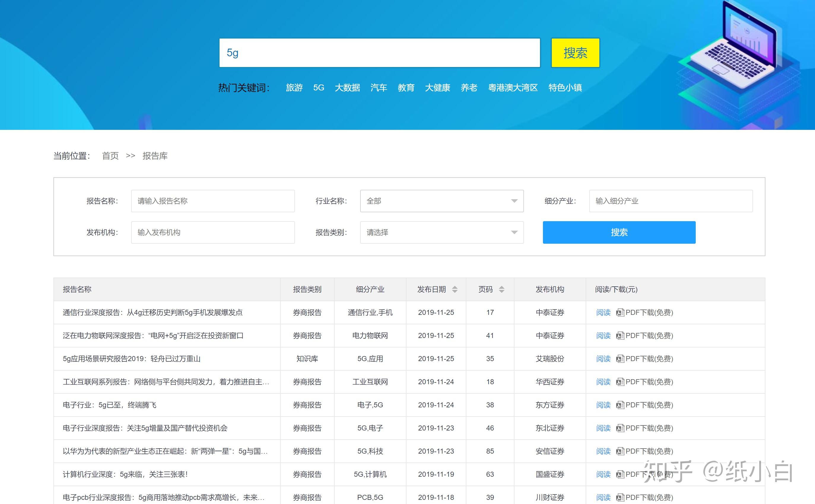Click the 细分产业 input field
Image resolution: width=815 pixels, height=504 pixels.
point(670,201)
